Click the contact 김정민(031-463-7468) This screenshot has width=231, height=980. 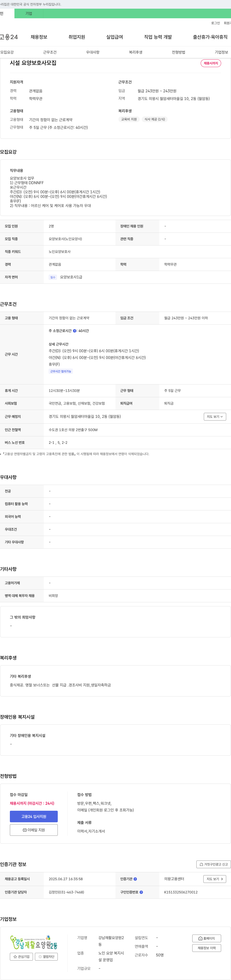click(x=66, y=892)
